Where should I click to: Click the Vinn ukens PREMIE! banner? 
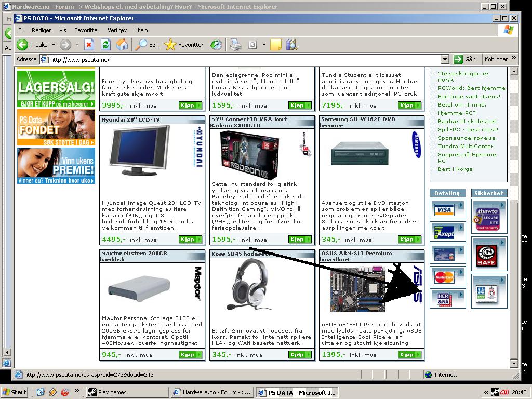click(56, 166)
